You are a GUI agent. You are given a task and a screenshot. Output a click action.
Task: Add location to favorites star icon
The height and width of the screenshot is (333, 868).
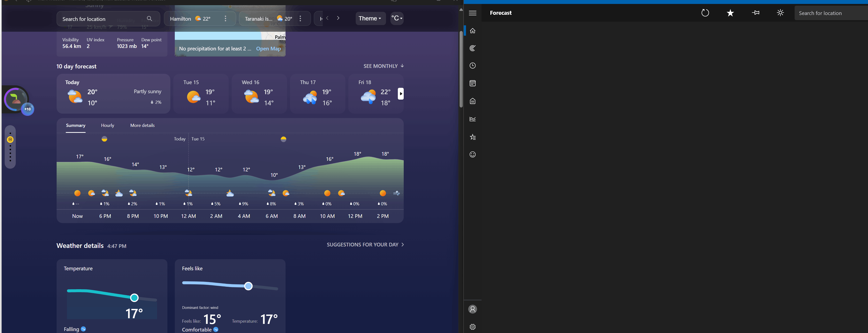[730, 13]
